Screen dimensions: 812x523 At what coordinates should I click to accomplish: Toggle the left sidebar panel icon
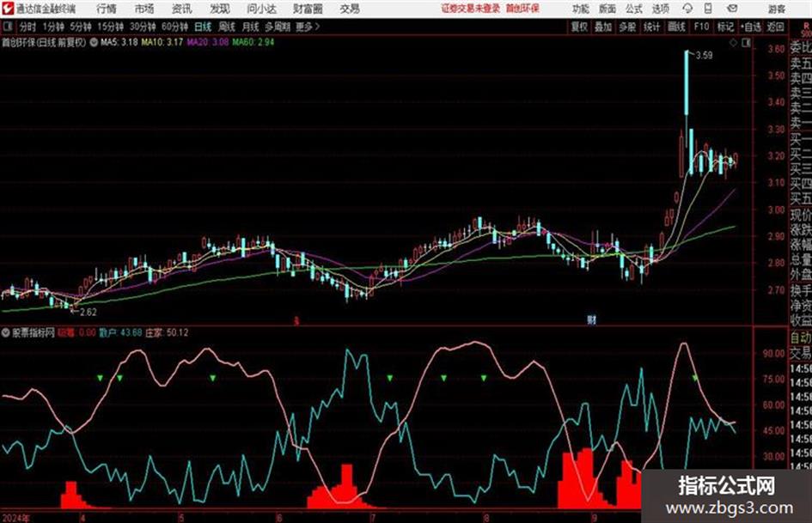7,27
